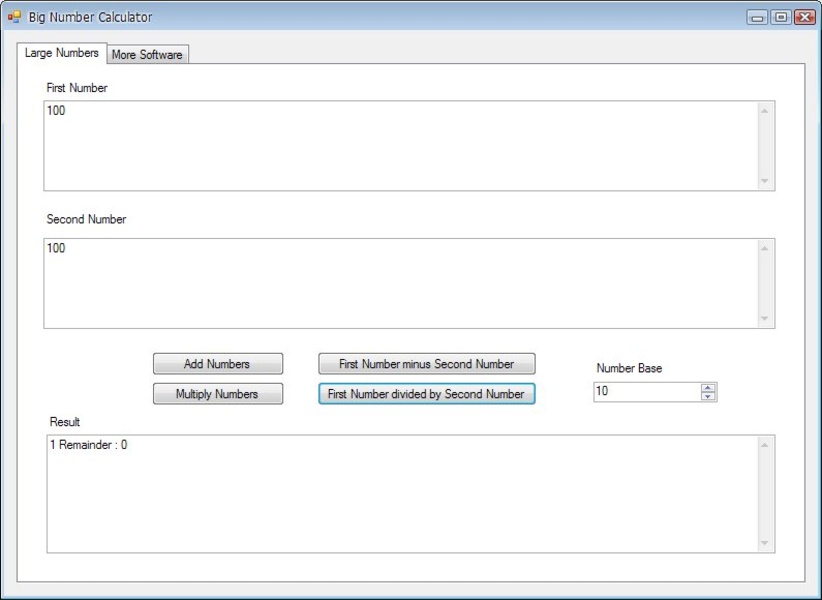The width and height of the screenshot is (822, 600).
Task: Click inside the Second Number text box
Action: coord(400,283)
